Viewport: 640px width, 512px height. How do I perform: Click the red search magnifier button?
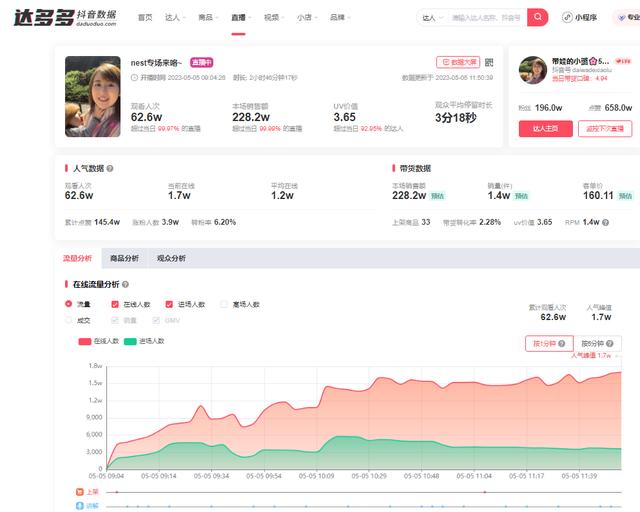coord(537,17)
